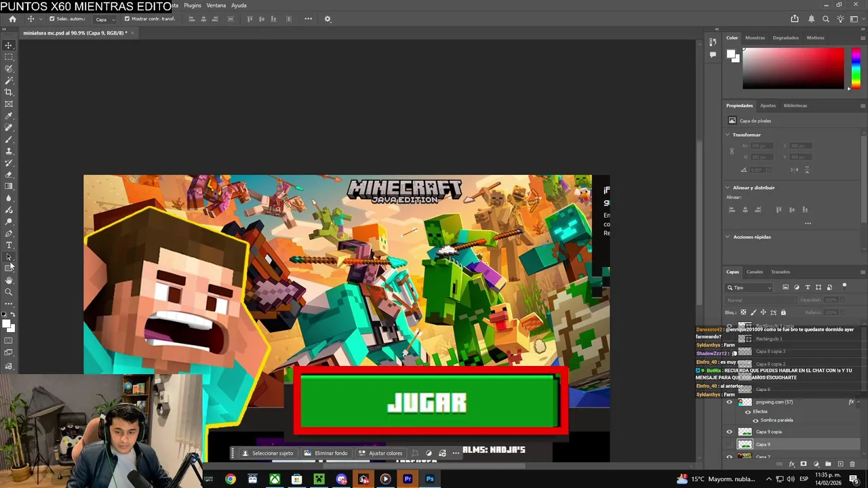Open the Plugins menu
Screen dimensions: 868x488
click(193, 5)
